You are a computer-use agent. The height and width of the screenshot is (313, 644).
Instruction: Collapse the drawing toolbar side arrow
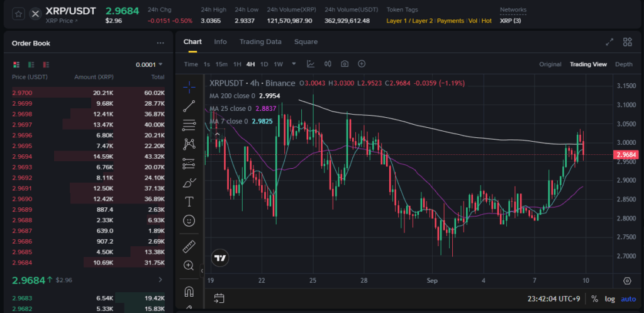click(202, 271)
